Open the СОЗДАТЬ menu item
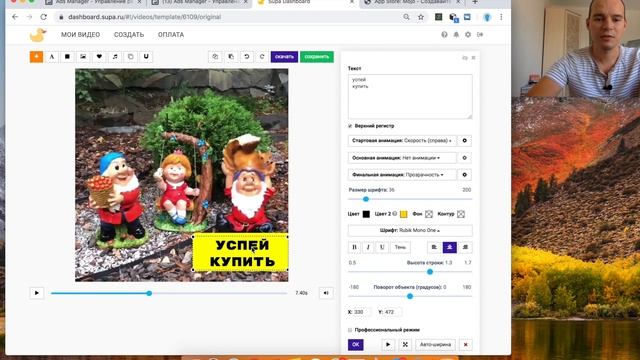This screenshot has width=640, height=360. tap(129, 35)
